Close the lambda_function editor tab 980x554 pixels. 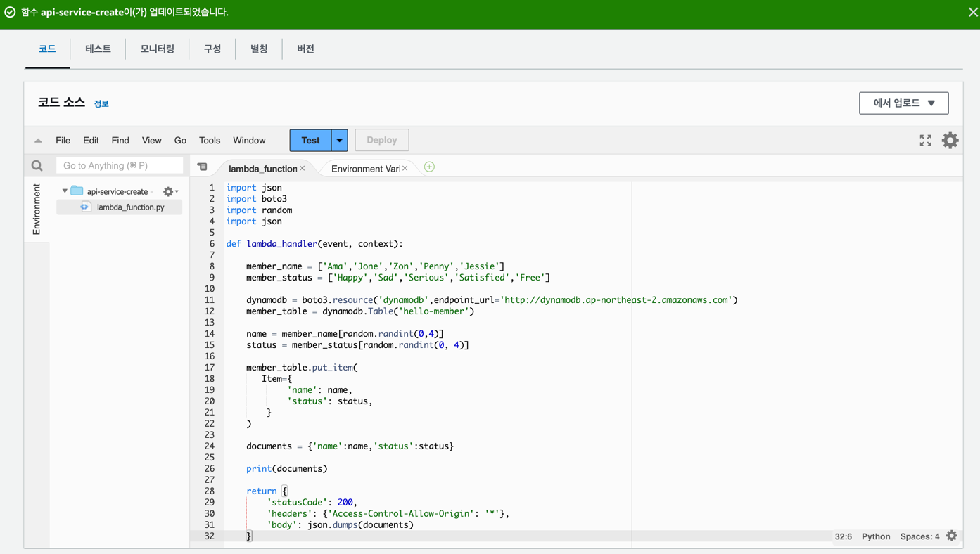tap(303, 169)
